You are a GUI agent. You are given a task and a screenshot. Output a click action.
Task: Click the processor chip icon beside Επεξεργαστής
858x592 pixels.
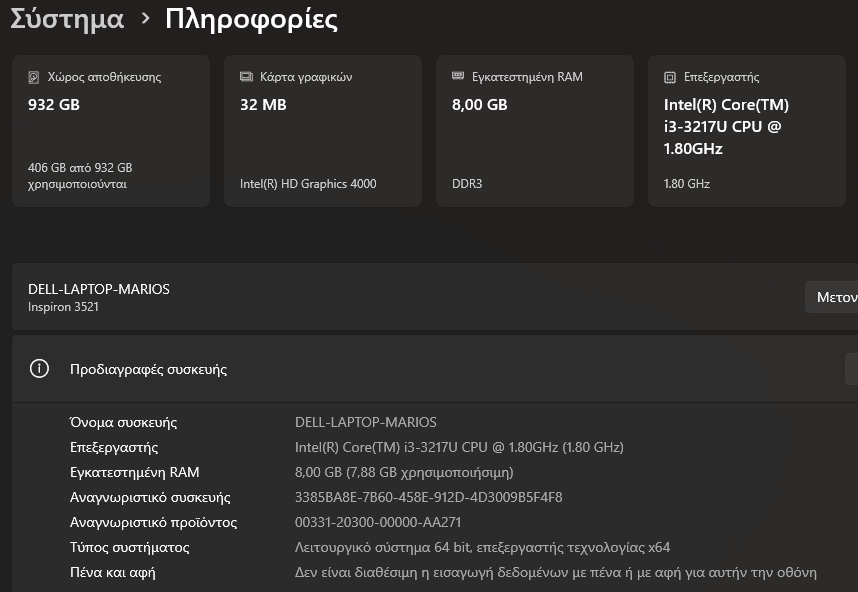(x=670, y=77)
